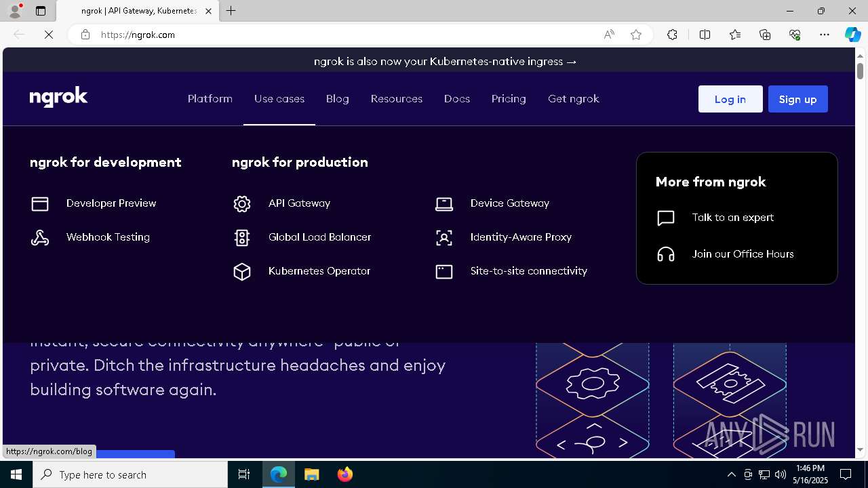Open the Kubernetes-native ingress announcement banner
Screen dimensions: 868x488
(446, 61)
